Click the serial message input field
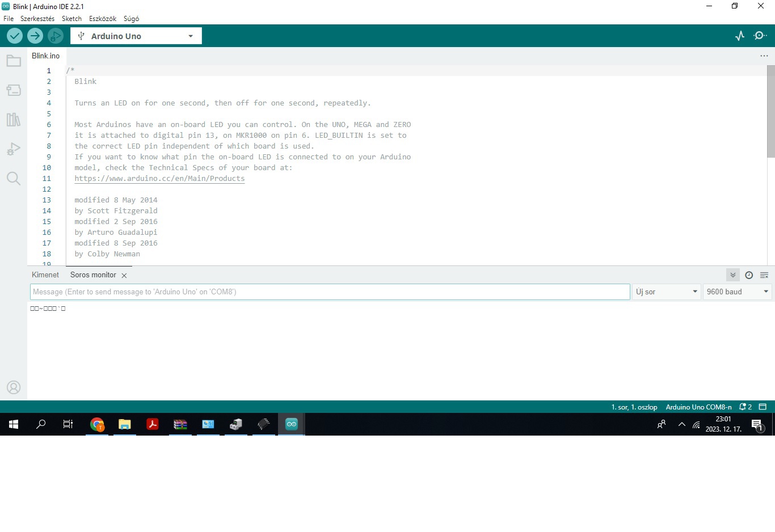The image size is (775, 532). [330, 292]
